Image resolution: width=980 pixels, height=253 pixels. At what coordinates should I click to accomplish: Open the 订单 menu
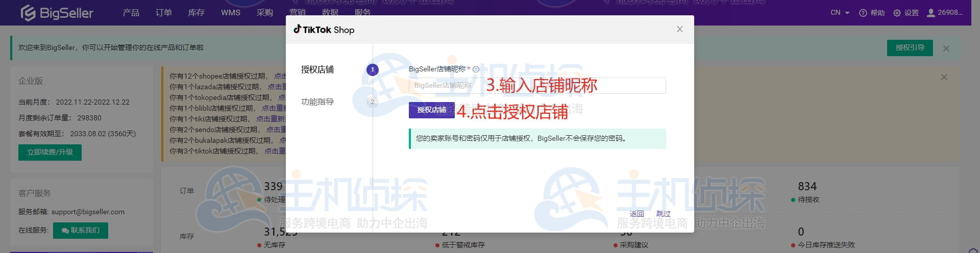(x=163, y=13)
